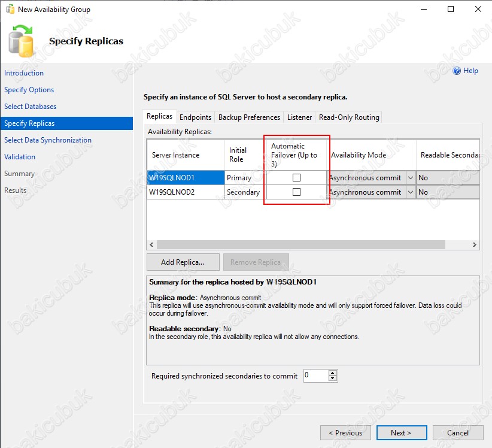Decrease required synchronized secondaries value
Viewport: 492px width, 448px height.
coord(333,379)
